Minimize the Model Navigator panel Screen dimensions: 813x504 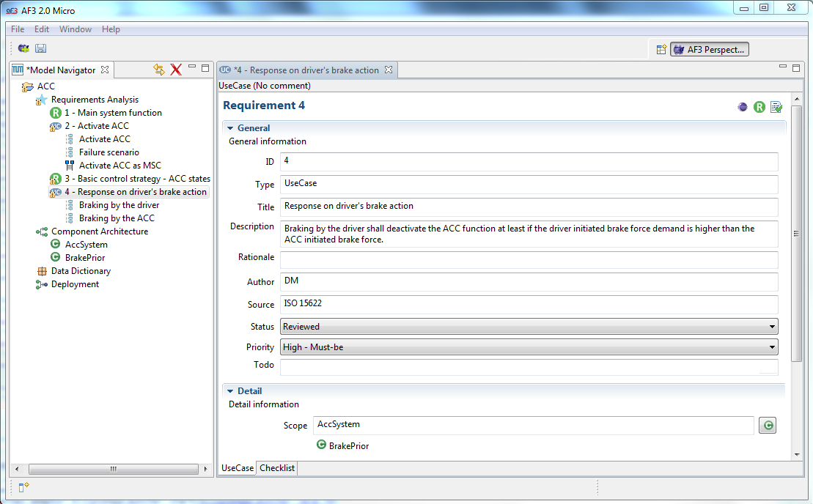click(x=192, y=67)
